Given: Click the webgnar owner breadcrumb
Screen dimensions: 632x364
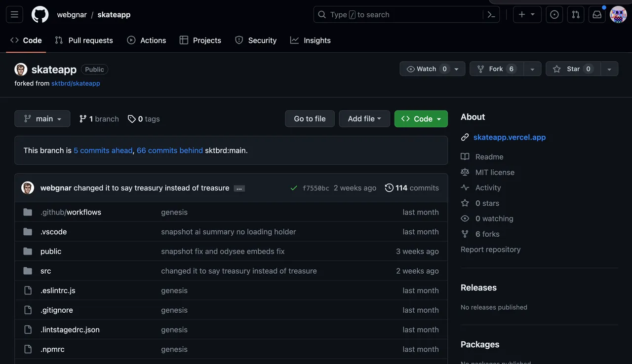Looking at the screenshot, I should click(72, 15).
